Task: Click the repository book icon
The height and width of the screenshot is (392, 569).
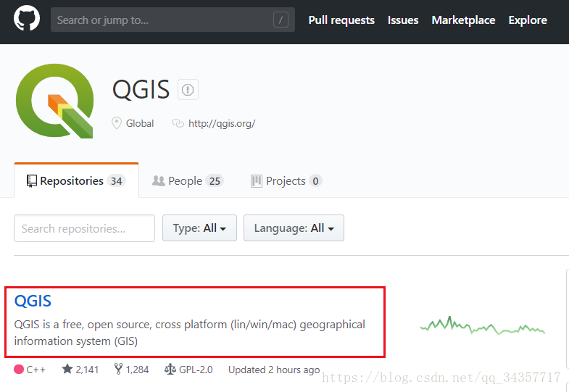Action: click(x=32, y=181)
